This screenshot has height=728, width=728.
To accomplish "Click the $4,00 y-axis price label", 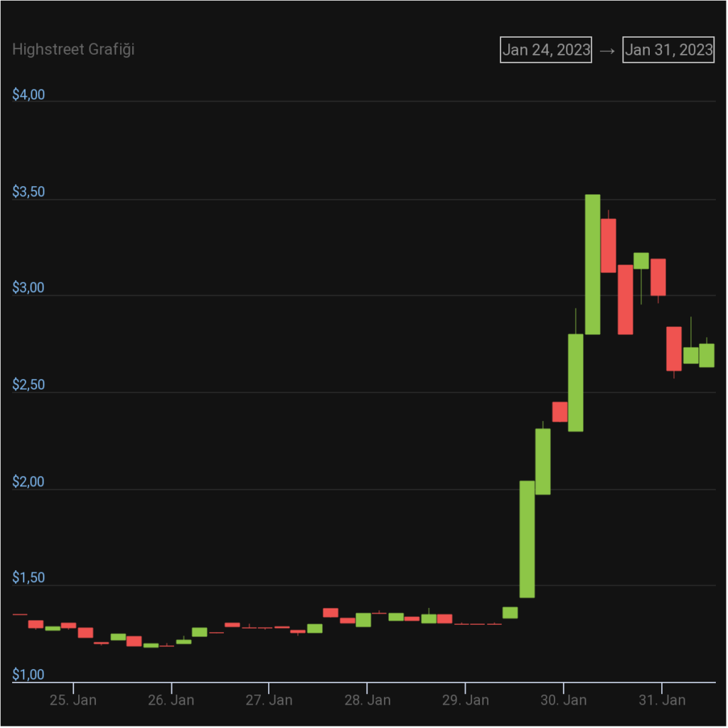I will pos(28,95).
